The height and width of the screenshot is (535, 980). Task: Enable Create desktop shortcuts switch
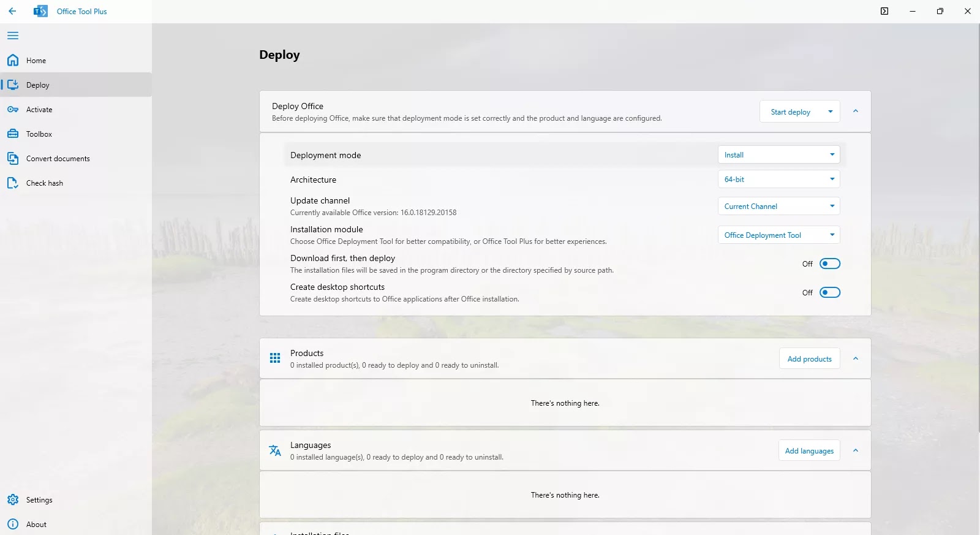tap(830, 292)
